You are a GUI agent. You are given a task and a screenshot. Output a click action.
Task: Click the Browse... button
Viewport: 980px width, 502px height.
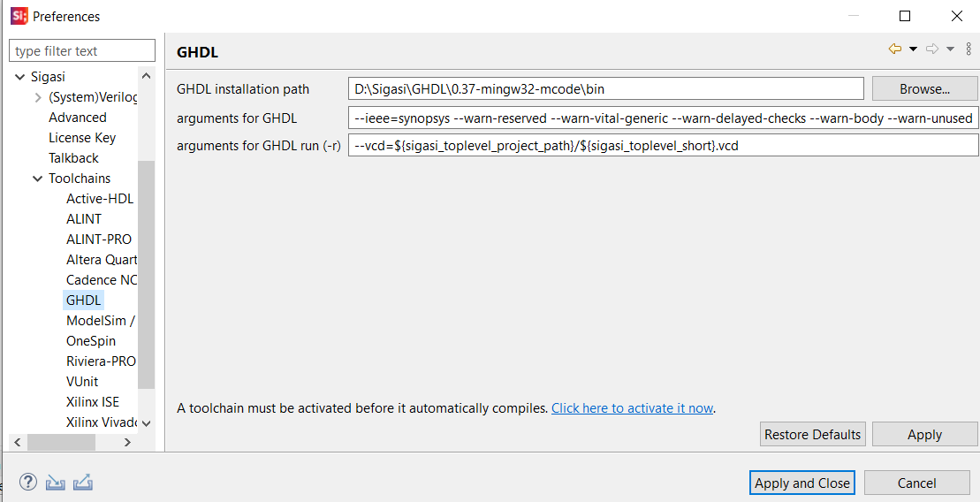924,88
